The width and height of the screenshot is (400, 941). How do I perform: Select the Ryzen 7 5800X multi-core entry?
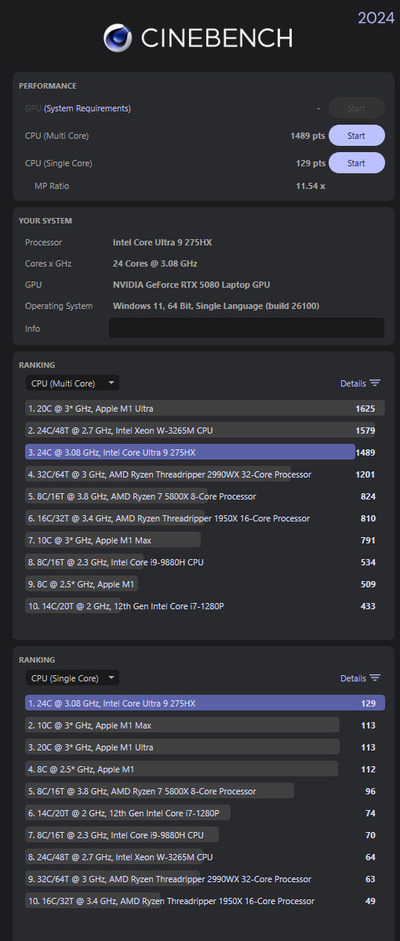[204, 496]
